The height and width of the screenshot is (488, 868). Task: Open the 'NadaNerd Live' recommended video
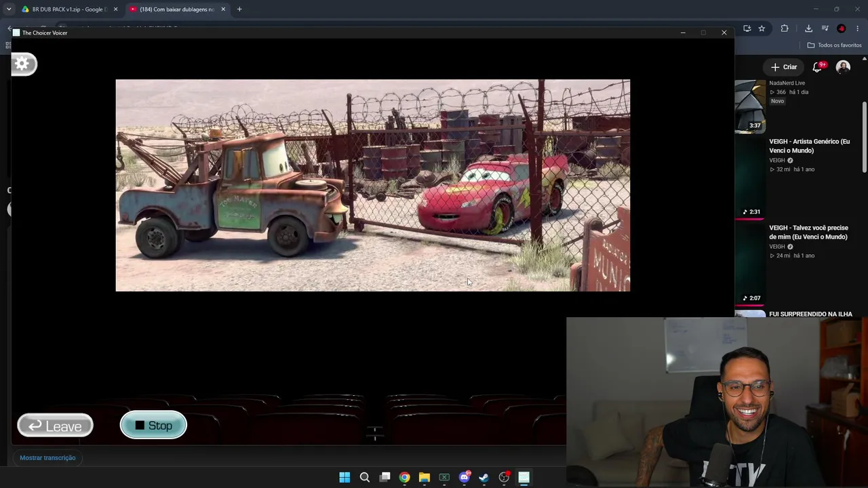tap(787, 83)
